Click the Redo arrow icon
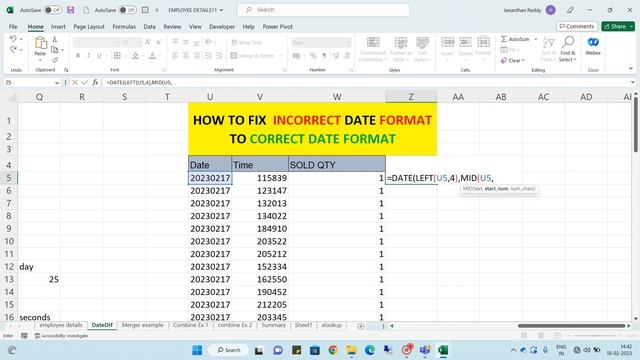This screenshot has width=640, height=360. (x=13, y=49)
